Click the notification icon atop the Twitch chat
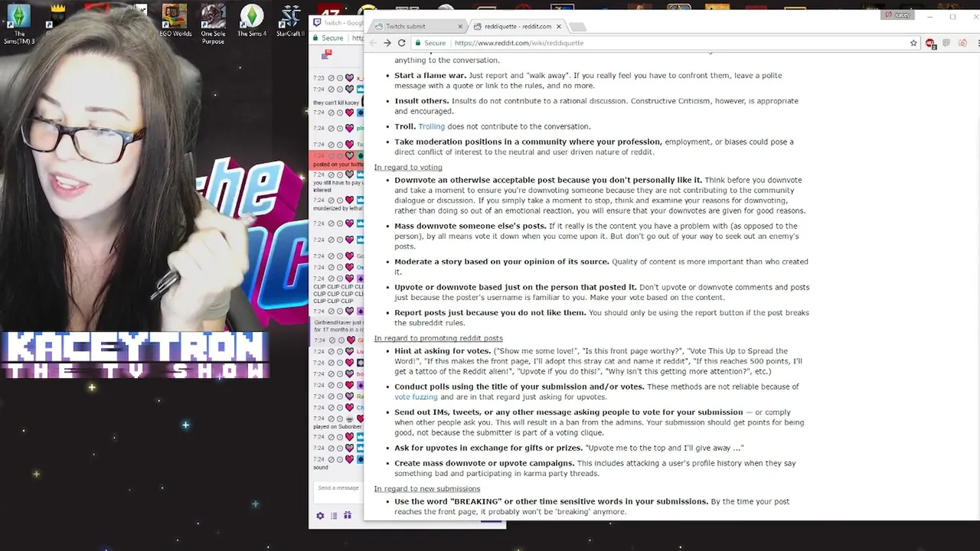The image size is (980, 551). point(326,54)
